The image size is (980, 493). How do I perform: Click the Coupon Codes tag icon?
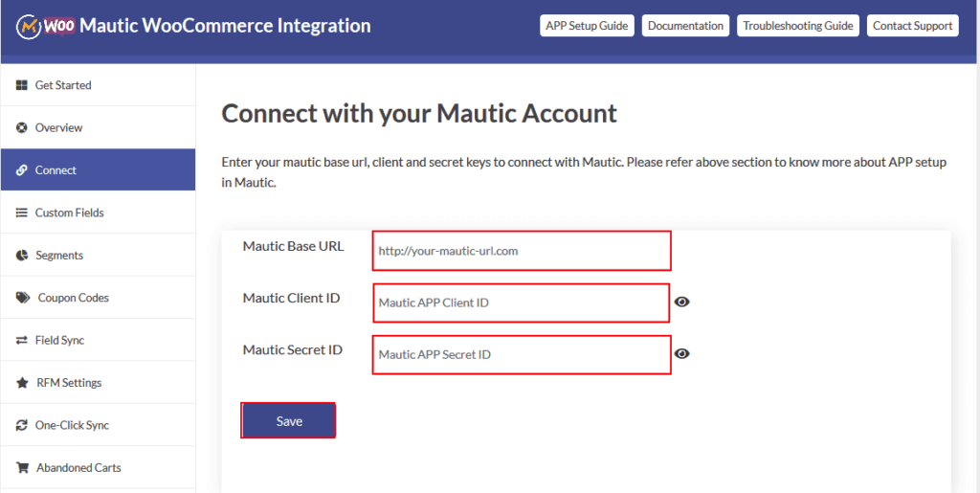[x=22, y=298]
